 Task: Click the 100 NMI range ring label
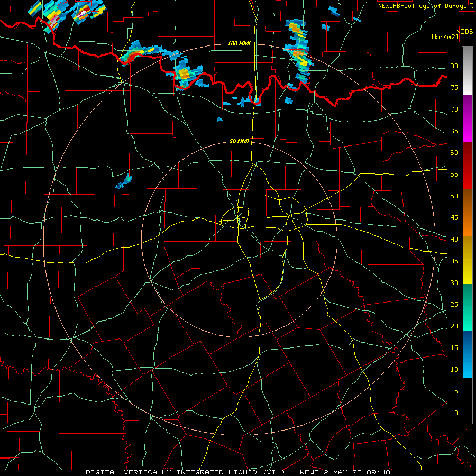point(239,44)
